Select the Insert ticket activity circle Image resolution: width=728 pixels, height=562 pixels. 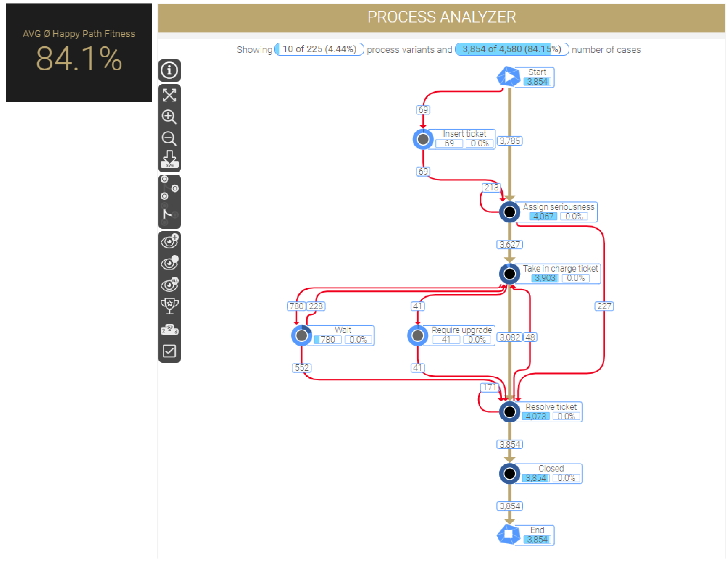[x=423, y=139]
